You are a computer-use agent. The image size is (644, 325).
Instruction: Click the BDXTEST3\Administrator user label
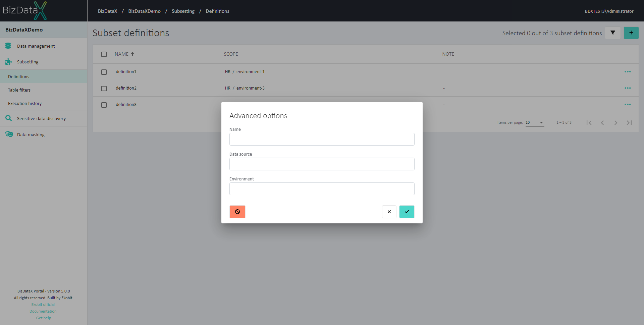[609, 11]
